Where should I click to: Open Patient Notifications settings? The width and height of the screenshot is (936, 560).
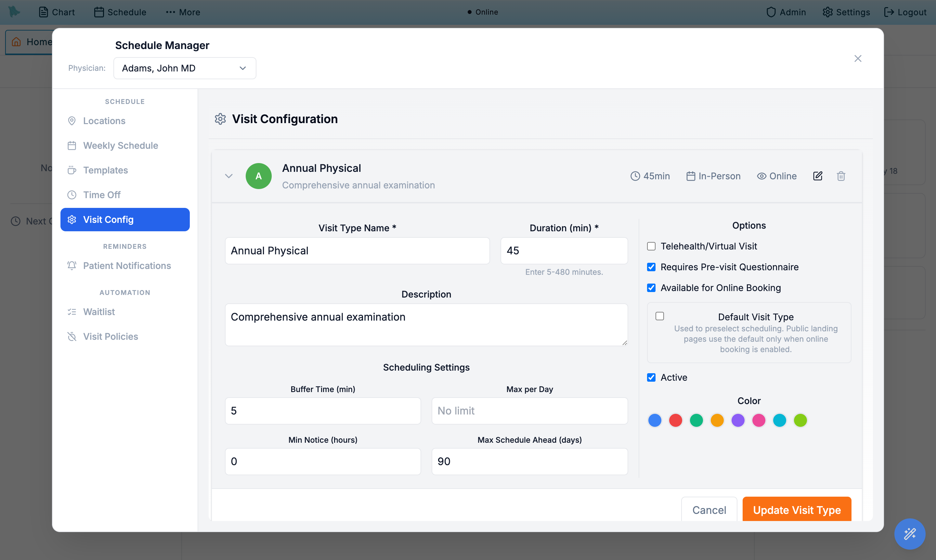coord(125,266)
